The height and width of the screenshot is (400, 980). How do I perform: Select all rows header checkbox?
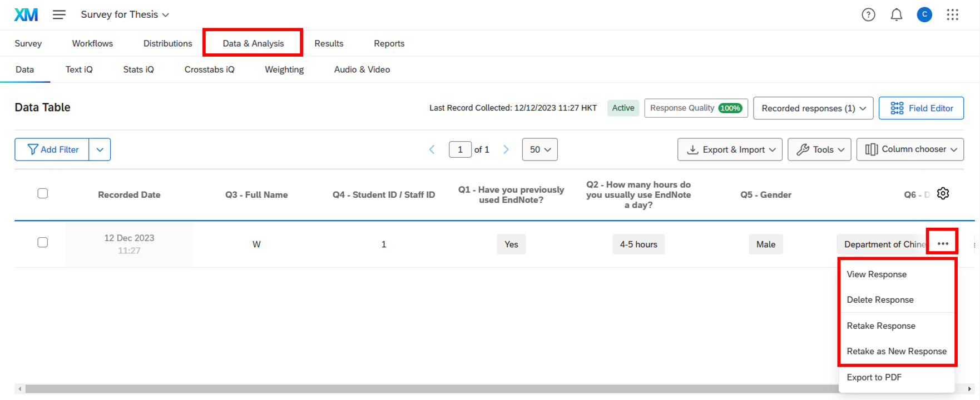pyautogui.click(x=43, y=193)
